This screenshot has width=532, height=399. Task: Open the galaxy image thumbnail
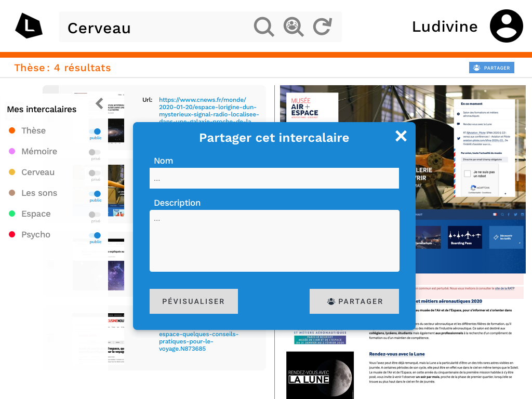[x=116, y=130]
